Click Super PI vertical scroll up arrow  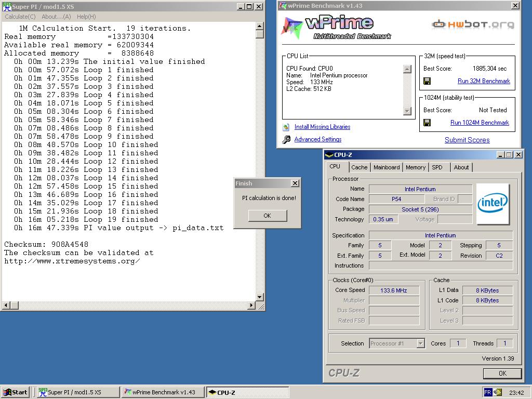pyautogui.click(x=260, y=26)
